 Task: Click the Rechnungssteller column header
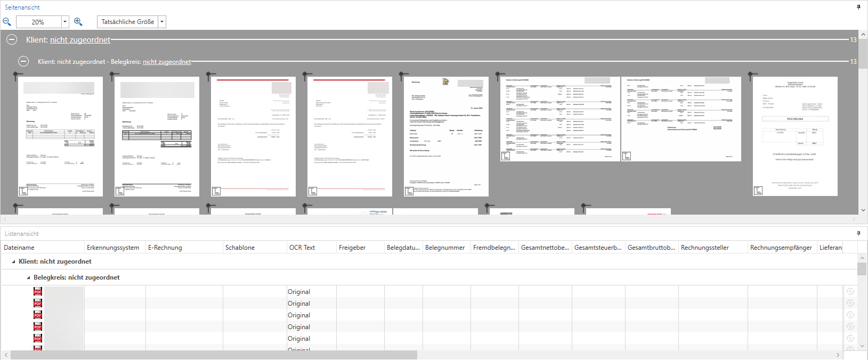click(x=704, y=248)
